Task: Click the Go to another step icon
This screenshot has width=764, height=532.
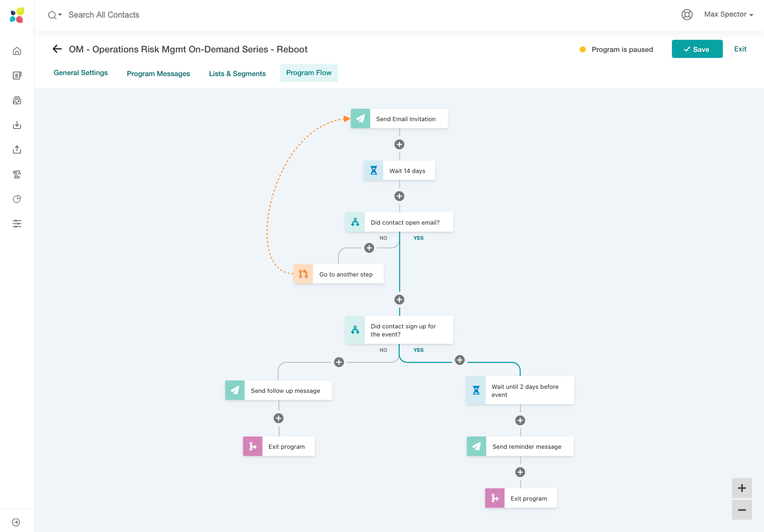Action: (x=303, y=274)
